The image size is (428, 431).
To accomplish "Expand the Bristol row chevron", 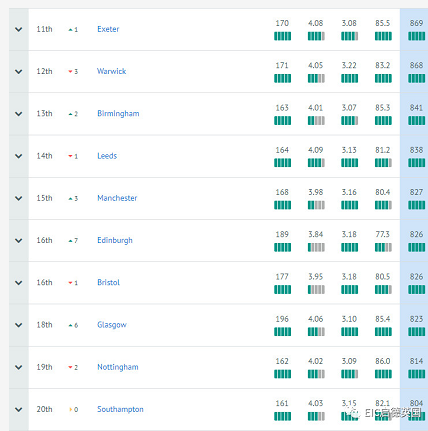I will coord(19,283).
